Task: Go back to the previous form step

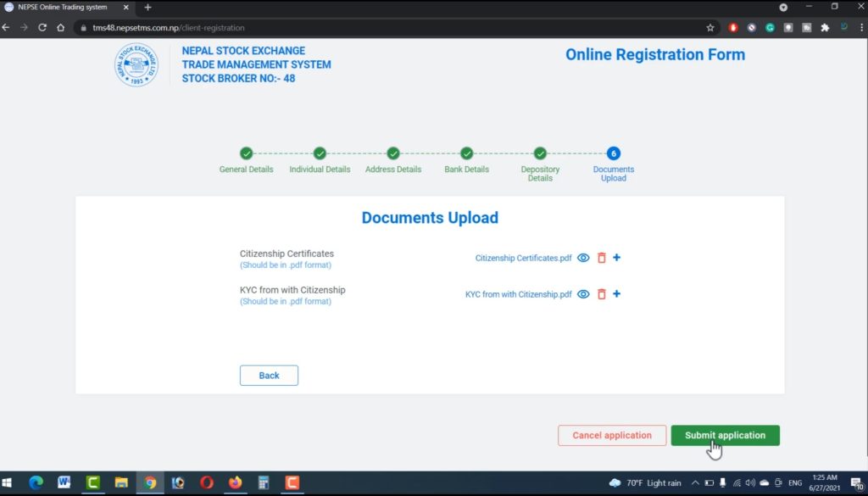Action: pos(269,376)
